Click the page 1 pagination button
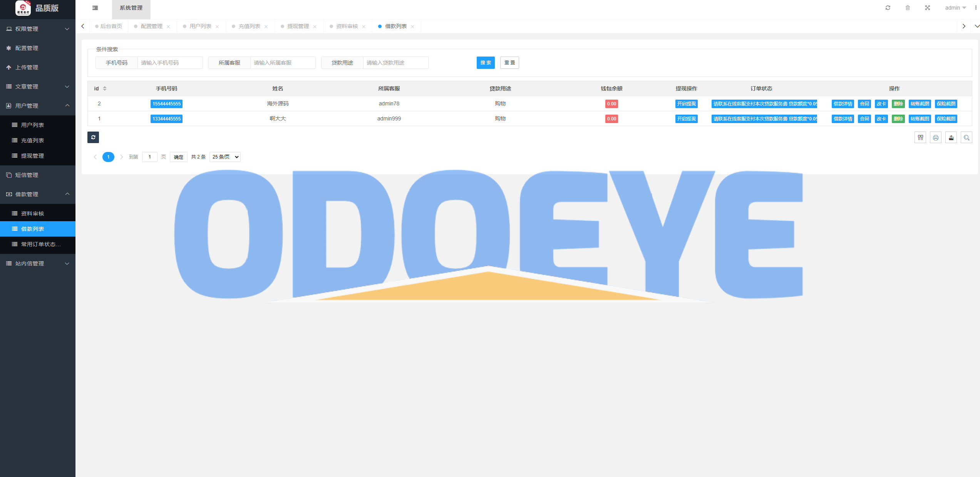The image size is (980, 477). pyautogui.click(x=108, y=157)
